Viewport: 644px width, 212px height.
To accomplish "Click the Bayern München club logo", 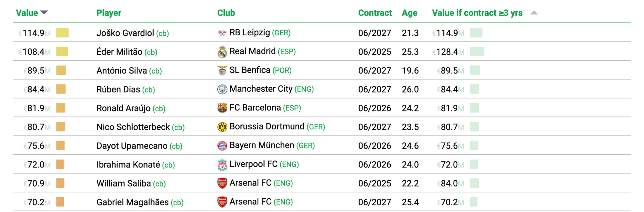I will tap(222, 146).
